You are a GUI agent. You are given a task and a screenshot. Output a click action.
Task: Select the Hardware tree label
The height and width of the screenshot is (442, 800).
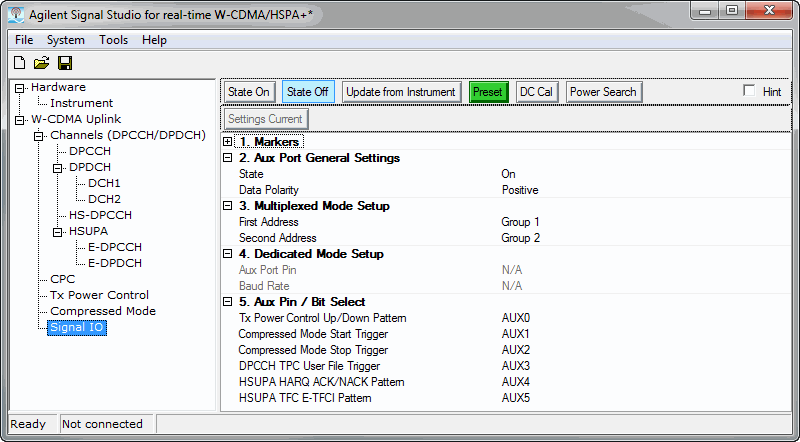pyautogui.click(x=58, y=87)
